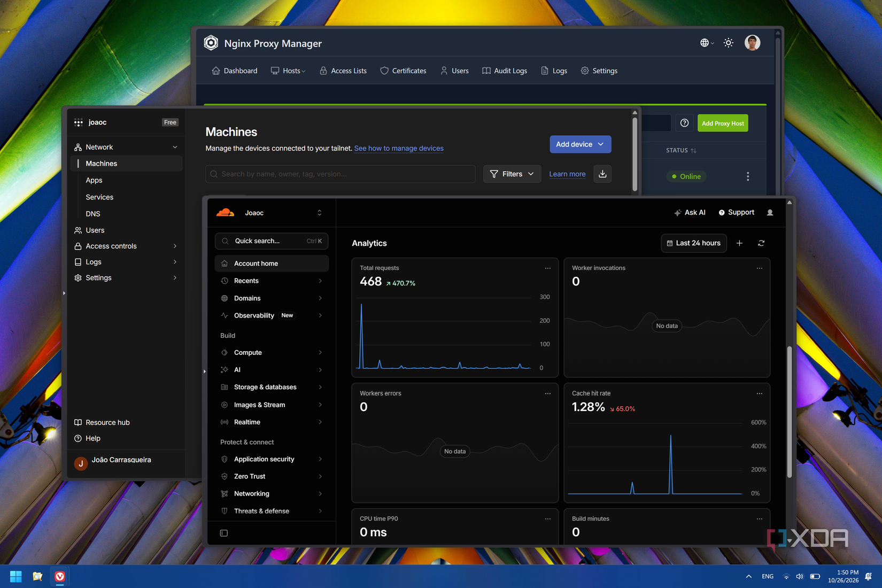The image size is (882, 588).
Task: Click the download export icon in Machines
Action: tap(602, 174)
